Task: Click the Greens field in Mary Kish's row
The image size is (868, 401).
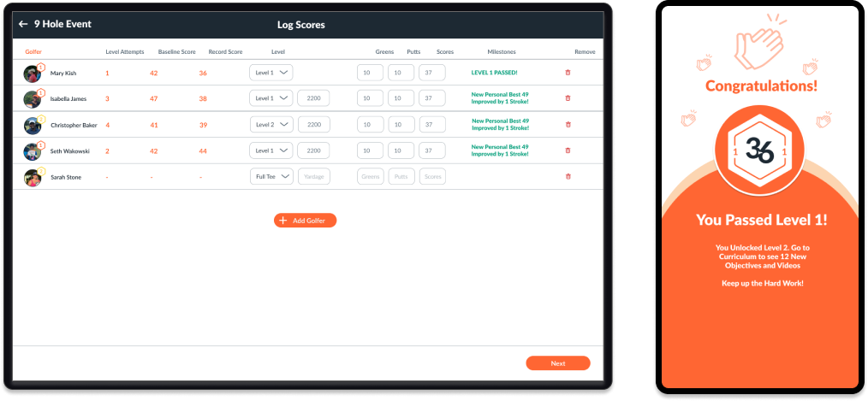Action: click(x=371, y=73)
